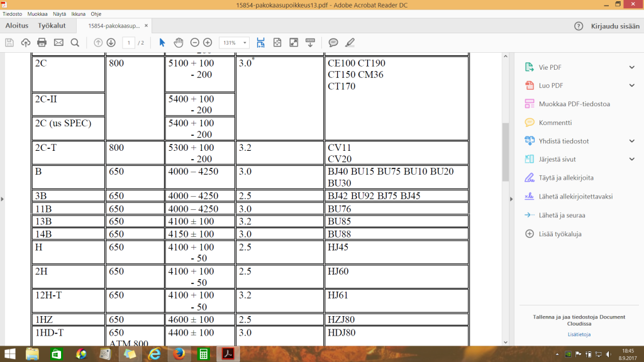644x362 pixels.
Task: Expand the Luo PDF section
Action: [x=631, y=85]
